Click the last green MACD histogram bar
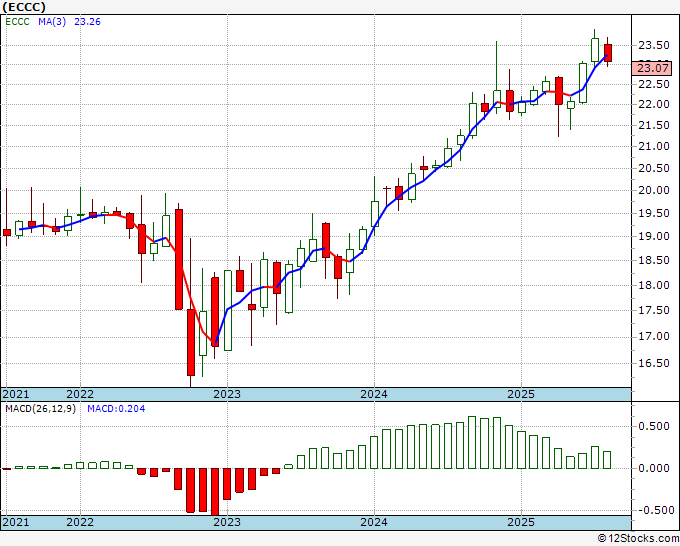 pyautogui.click(x=607, y=460)
